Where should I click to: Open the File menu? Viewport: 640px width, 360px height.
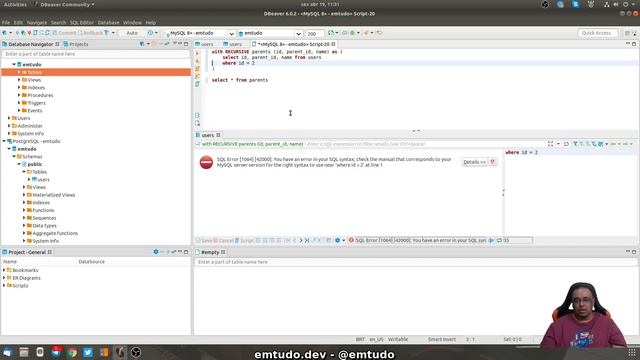6,22
